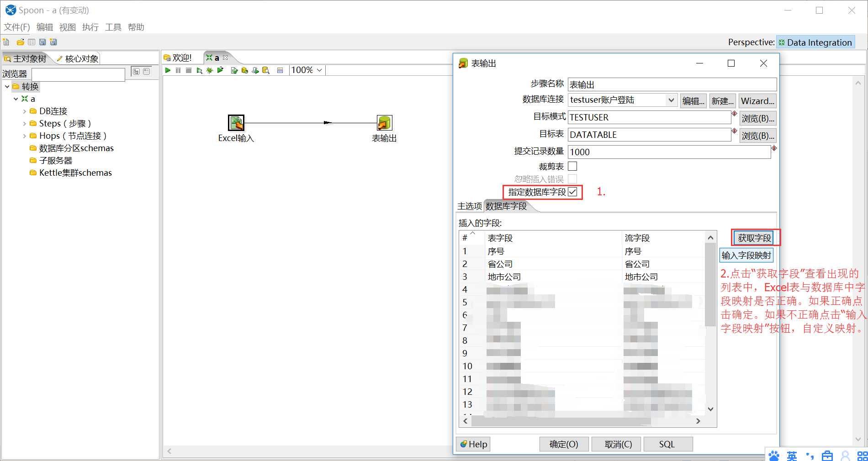The height and width of the screenshot is (461, 868).
Task: Verify the transformation
Action: (x=234, y=70)
